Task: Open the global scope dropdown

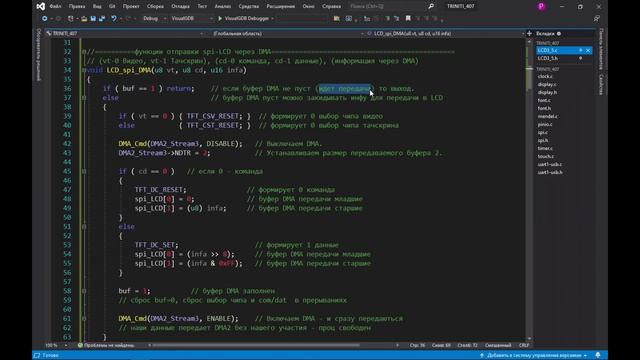Action: click(287, 33)
